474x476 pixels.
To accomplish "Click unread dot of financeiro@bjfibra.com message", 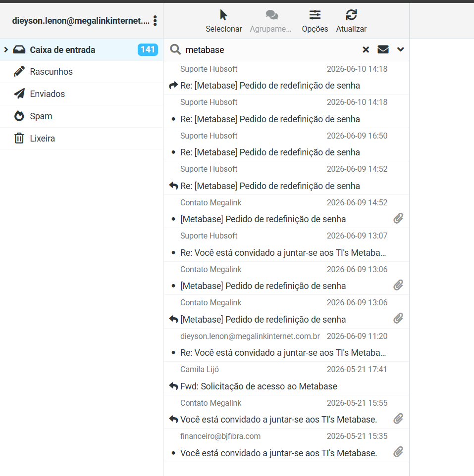I will pos(173,453).
